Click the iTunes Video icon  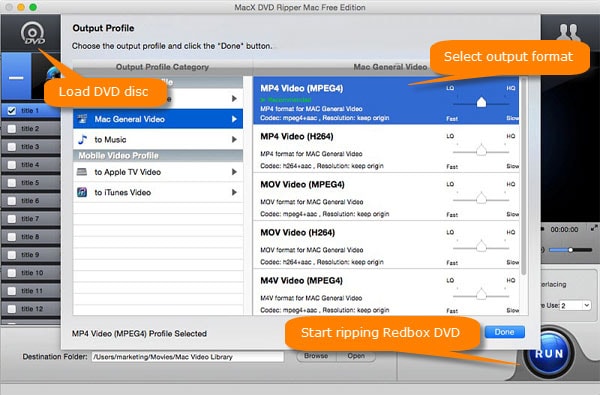point(82,192)
